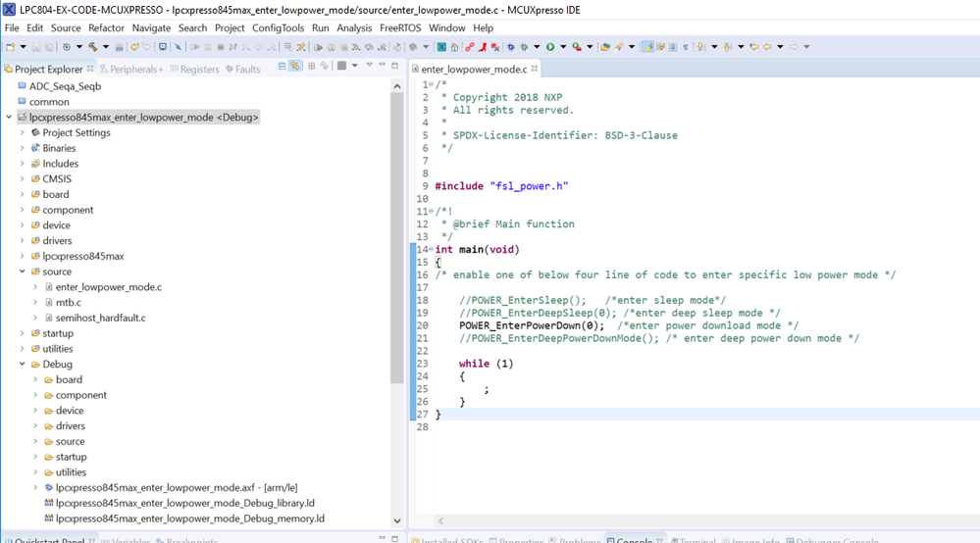Open dropdown arrow next to New icon
The height and width of the screenshot is (543, 980).
[24, 47]
